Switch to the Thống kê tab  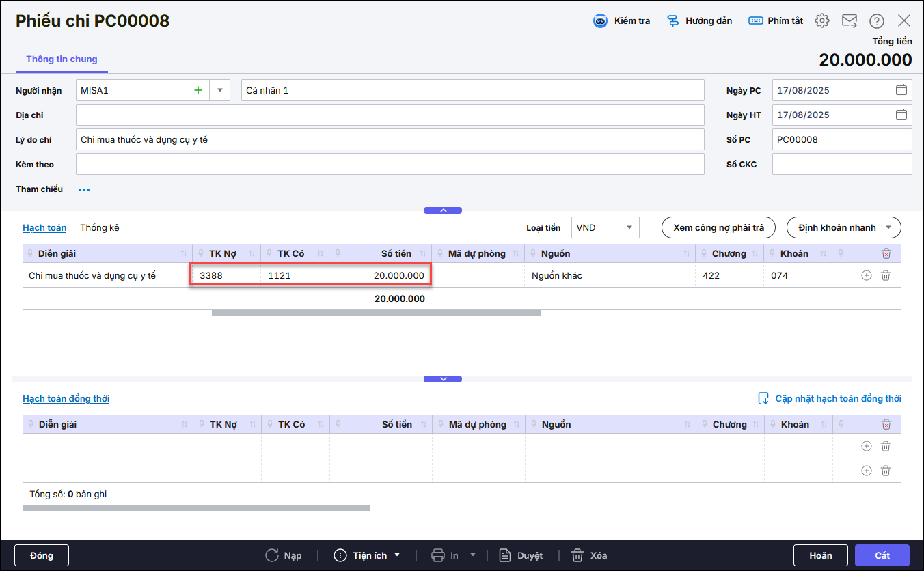tap(100, 228)
